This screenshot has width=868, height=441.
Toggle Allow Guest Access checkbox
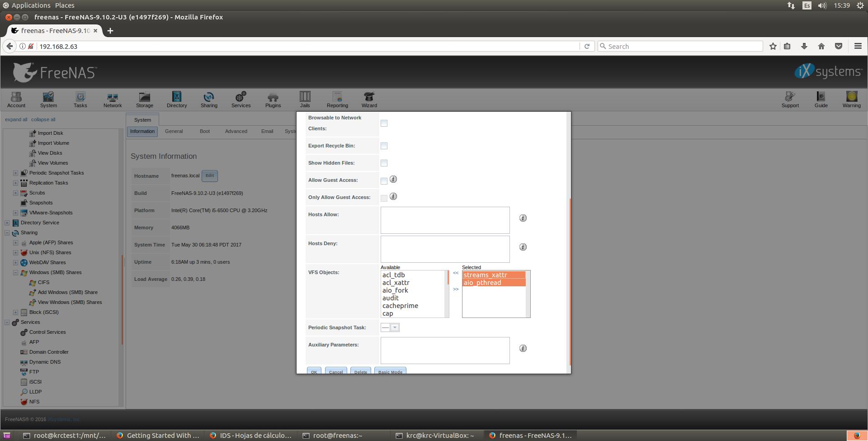[384, 181]
